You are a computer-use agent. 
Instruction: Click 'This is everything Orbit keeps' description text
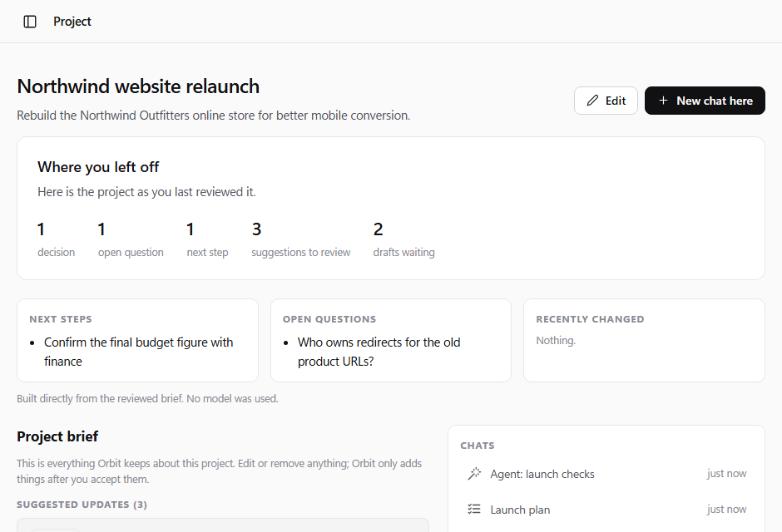(x=220, y=471)
